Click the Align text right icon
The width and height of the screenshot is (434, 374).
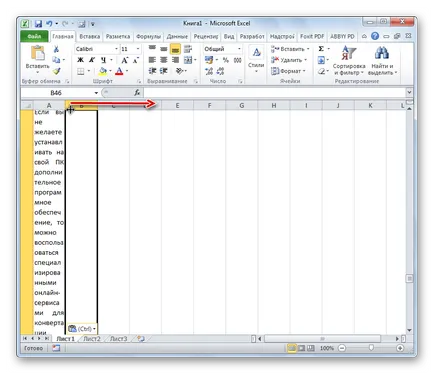pyautogui.click(x=175, y=60)
